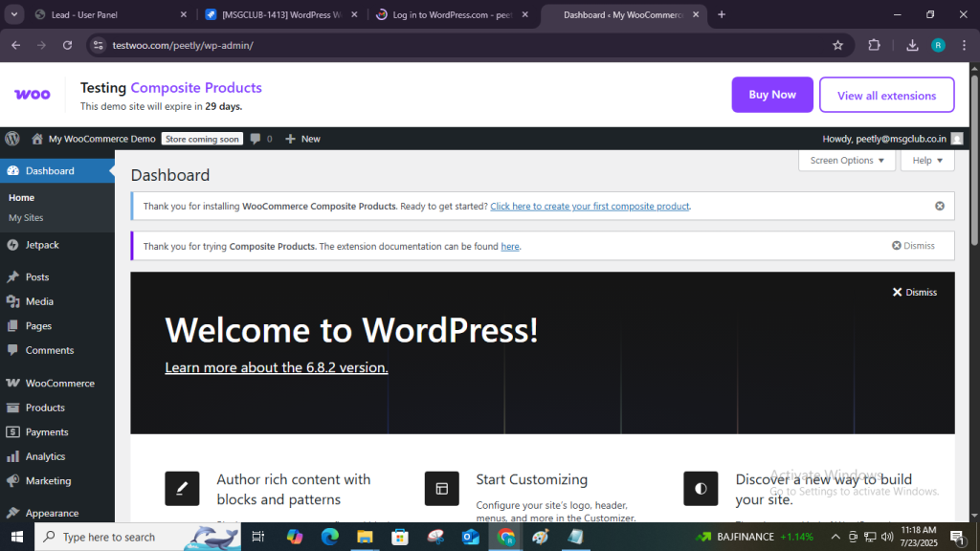This screenshot has height=551, width=980.
Task: Open the comments bubble icon in admin bar
Action: point(255,139)
